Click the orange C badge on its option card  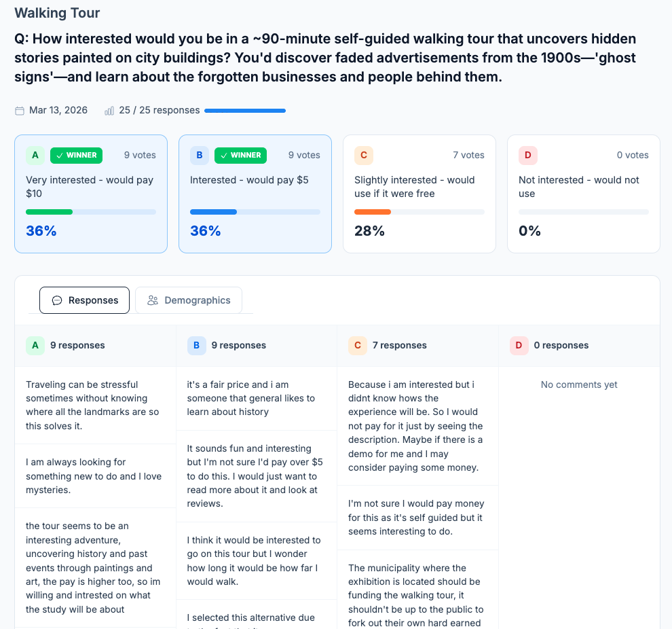point(364,156)
